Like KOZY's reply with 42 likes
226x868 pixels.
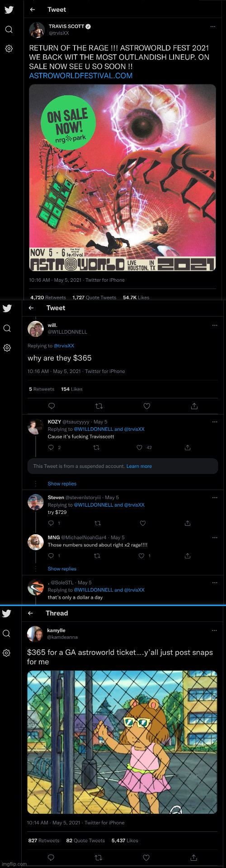(140, 448)
